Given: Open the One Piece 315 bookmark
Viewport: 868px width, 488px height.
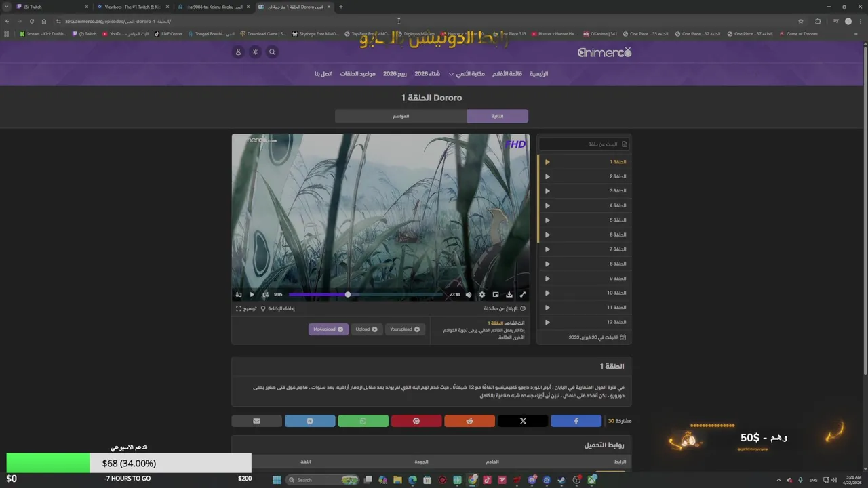Looking at the screenshot, I should click(509, 34).
